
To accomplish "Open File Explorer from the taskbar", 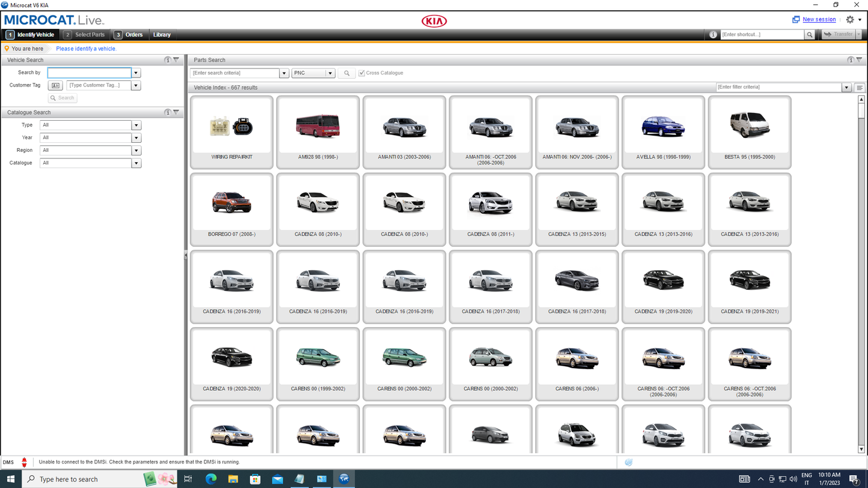I will [x=233, y=479].
